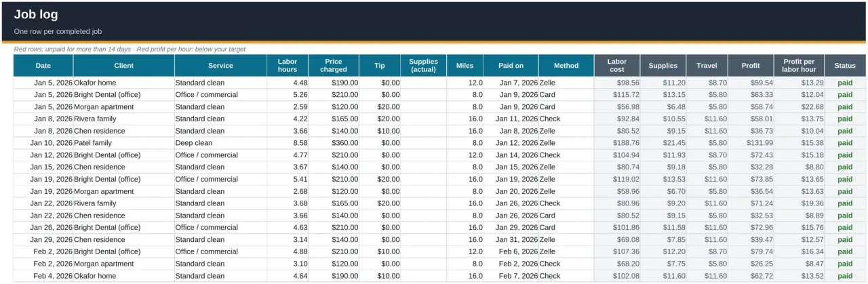The image size is (868, 284).
Task: Select the $72.43 profit cell
Action: 751,155
